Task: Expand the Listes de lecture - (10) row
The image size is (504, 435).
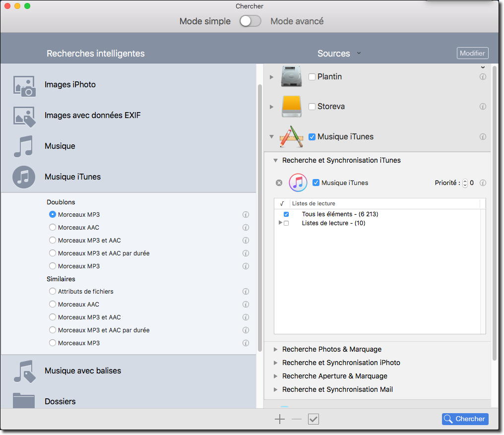Action: point(280,223)
